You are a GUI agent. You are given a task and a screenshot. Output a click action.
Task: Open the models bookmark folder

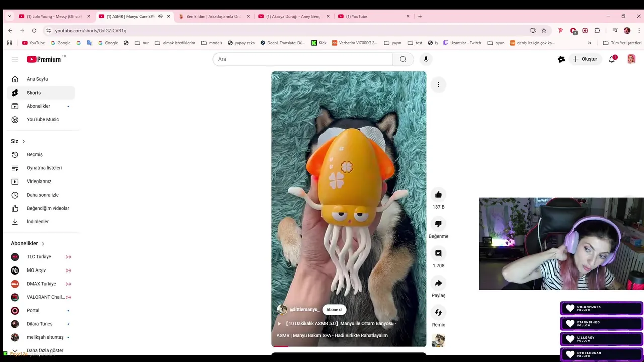pyautogui.click(x=211, y=43)
